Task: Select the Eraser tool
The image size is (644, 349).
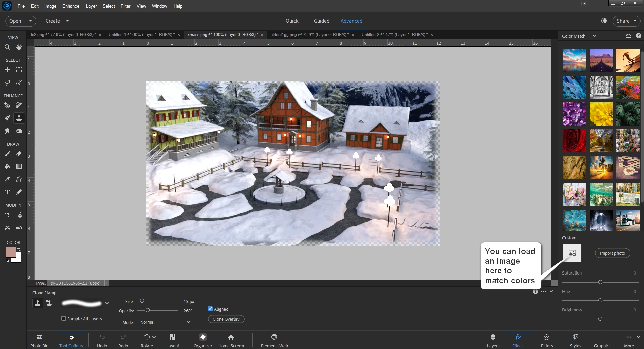Action: [19, 154]
